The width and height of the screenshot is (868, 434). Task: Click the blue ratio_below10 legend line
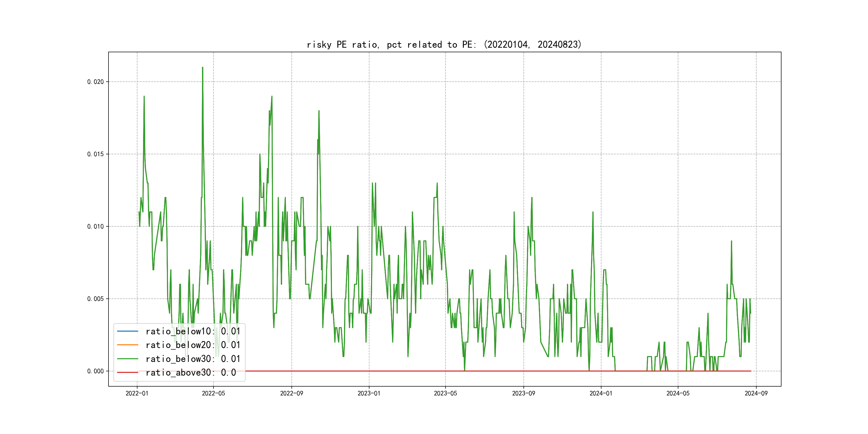[127, 331]
